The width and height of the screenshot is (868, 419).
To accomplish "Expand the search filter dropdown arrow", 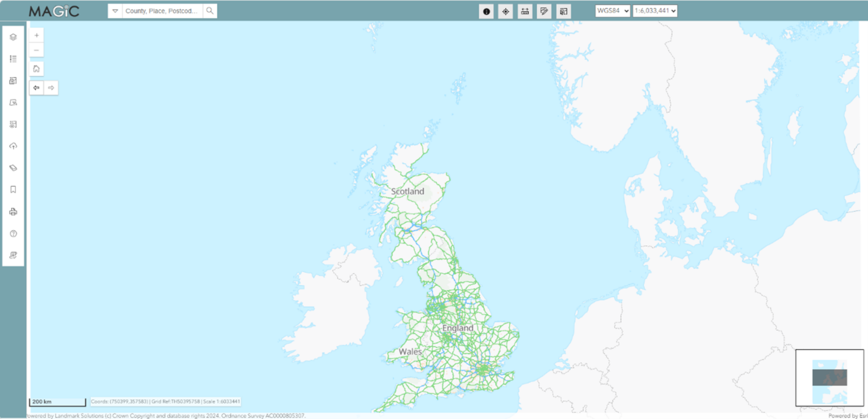I will (x=115, y=10).
